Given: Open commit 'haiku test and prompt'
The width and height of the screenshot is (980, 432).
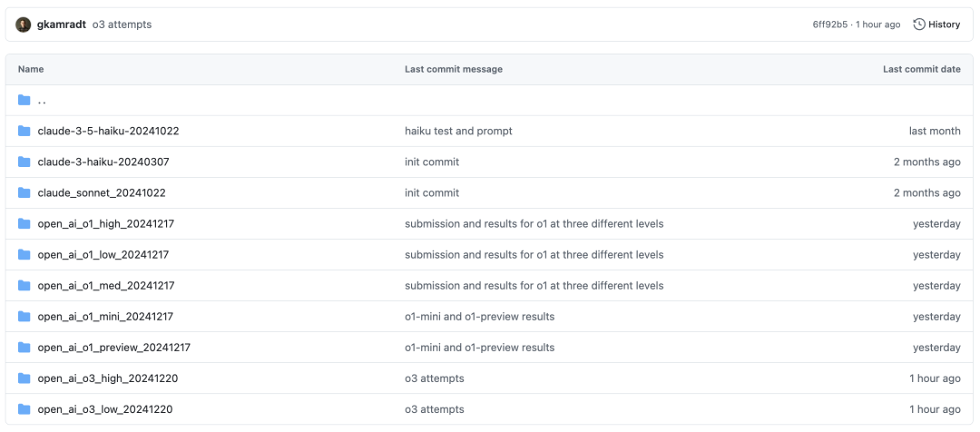Looking at the screenshot, I should click(459, 131).
